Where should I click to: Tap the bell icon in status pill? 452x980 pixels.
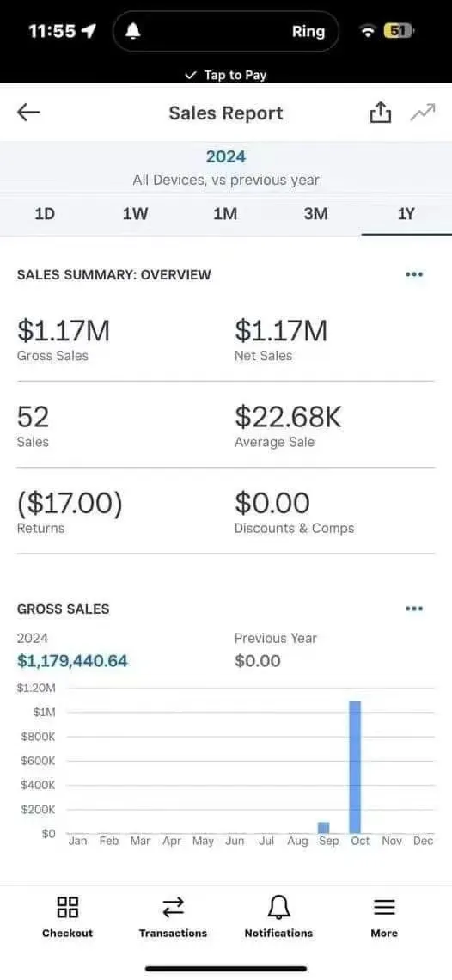[x=132, y=31]
